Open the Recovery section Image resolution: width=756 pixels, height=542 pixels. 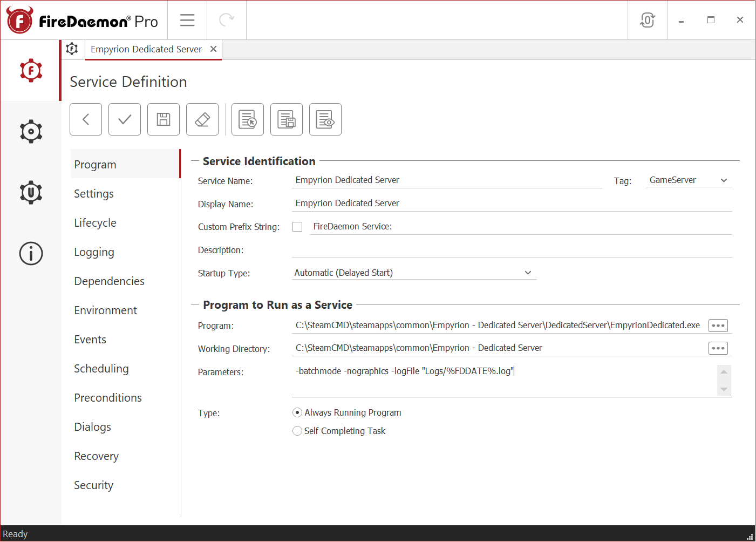click(125, 456)
